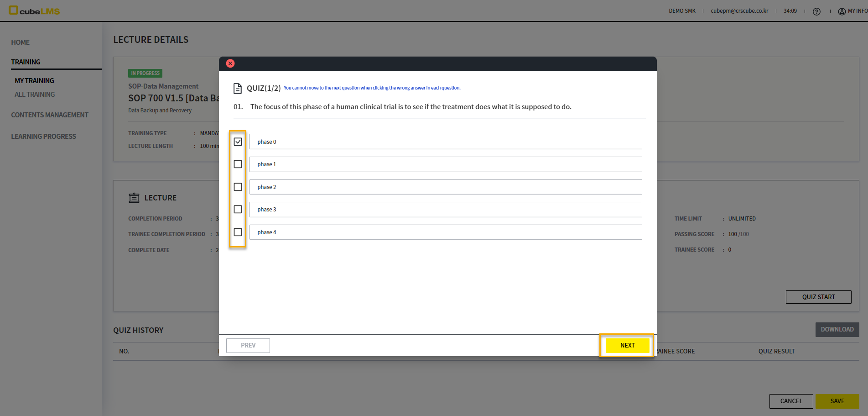Click the phase 3 answer field
Image resolution: width=868 pixels, height=416 pixels.
coord(446,210)
